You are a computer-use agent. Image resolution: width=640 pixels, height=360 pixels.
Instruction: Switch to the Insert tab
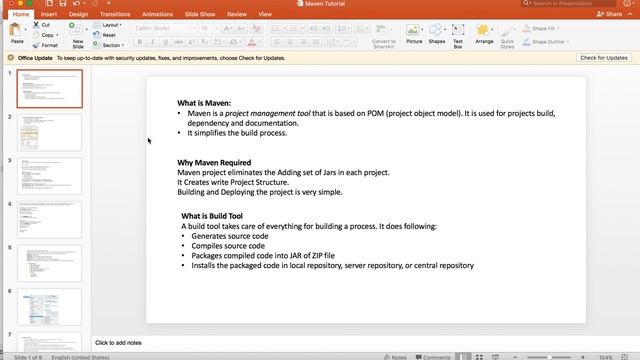(49, 14)
